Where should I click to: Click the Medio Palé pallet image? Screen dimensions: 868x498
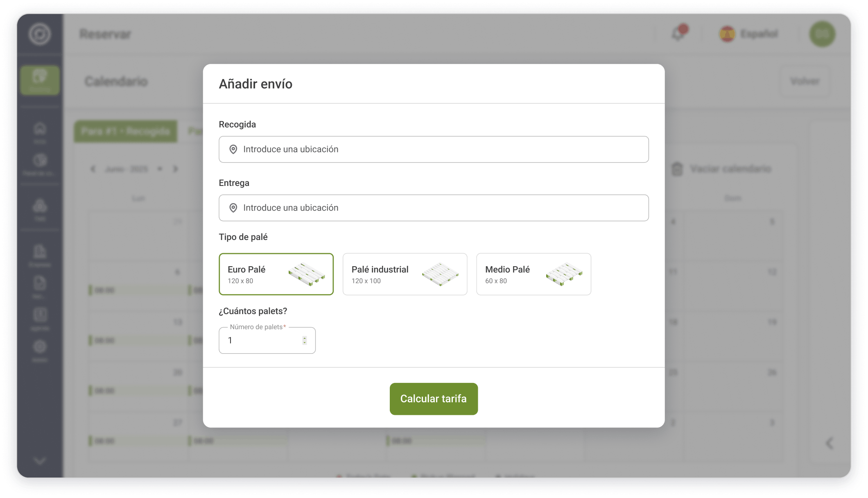pyautogui.click(x=564, y=274)
